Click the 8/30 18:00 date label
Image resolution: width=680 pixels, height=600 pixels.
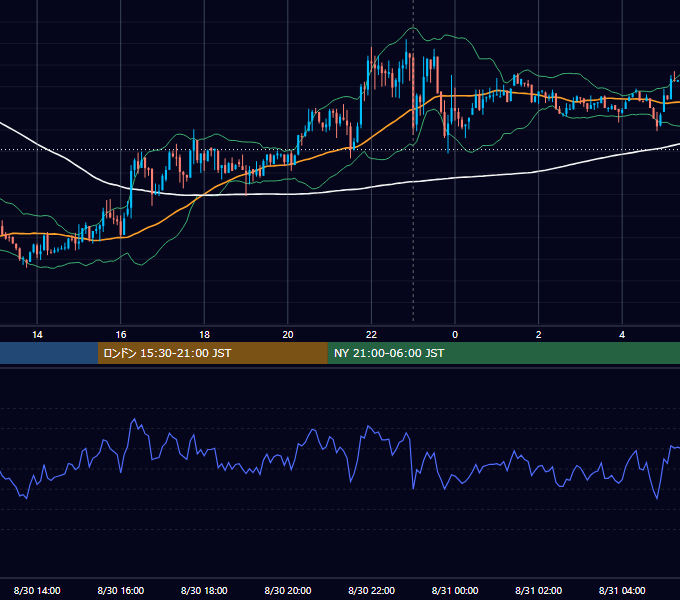[204, 590]
